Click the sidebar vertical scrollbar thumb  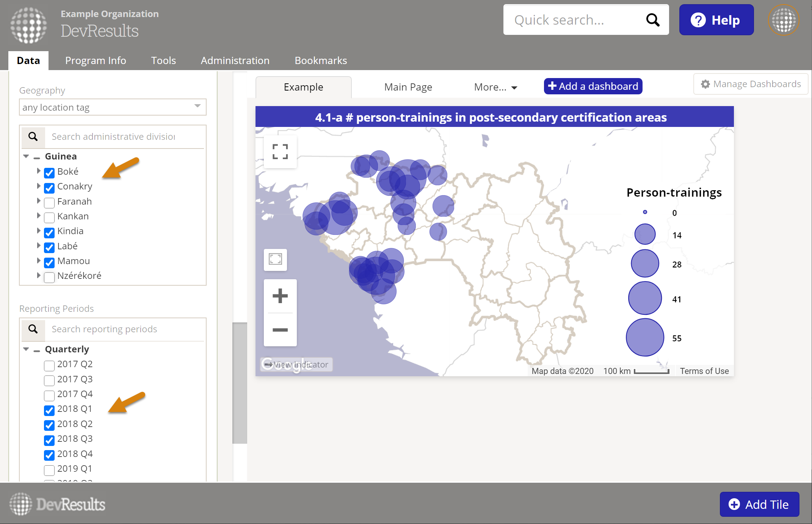point(239,383)
